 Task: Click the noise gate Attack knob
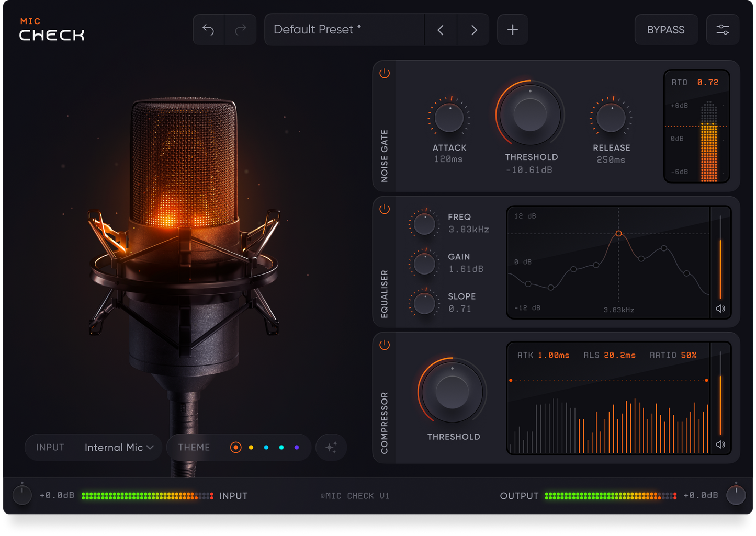click(449, 117)
